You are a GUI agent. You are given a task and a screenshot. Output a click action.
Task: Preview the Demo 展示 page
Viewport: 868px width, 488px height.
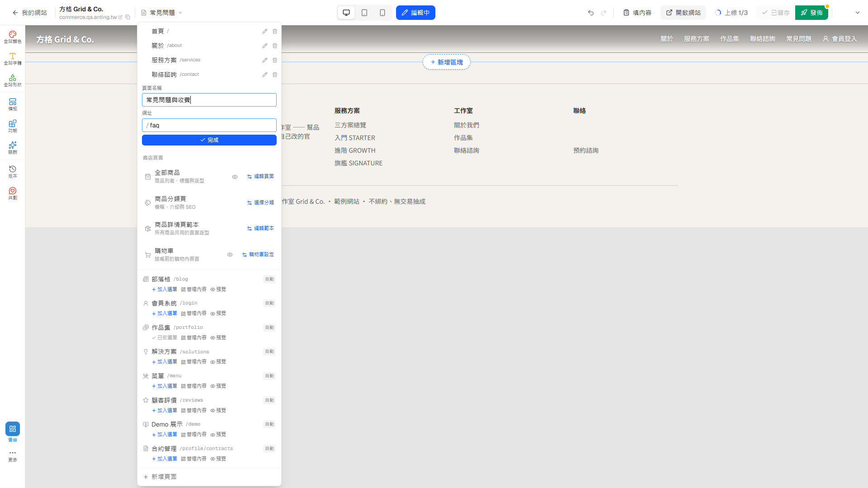click(218, 434)
